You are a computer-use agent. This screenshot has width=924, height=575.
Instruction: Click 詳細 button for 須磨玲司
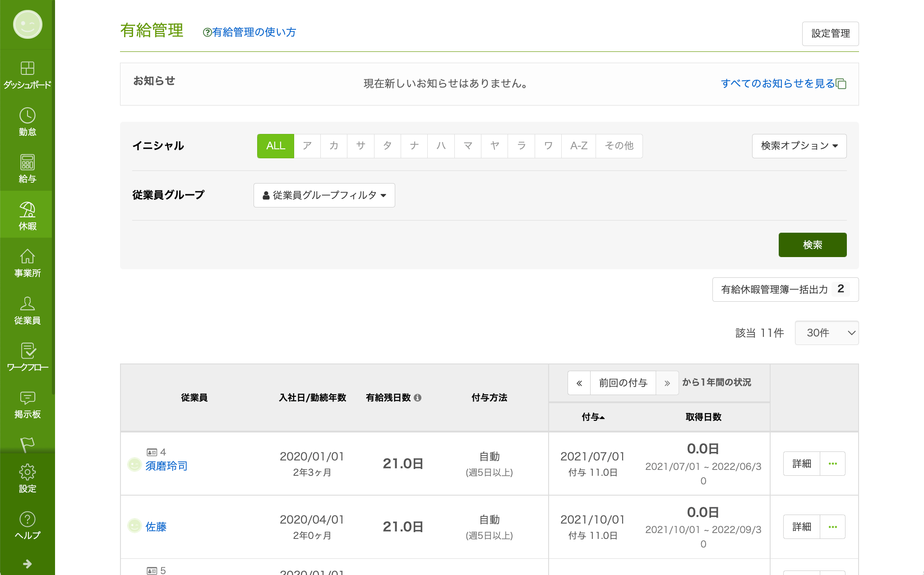tap(802, 464)
